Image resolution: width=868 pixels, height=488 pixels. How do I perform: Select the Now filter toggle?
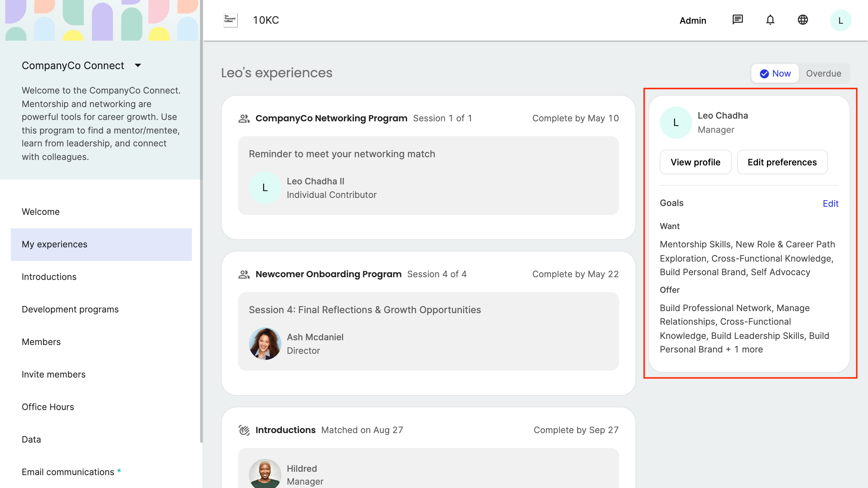pos(775,74)
